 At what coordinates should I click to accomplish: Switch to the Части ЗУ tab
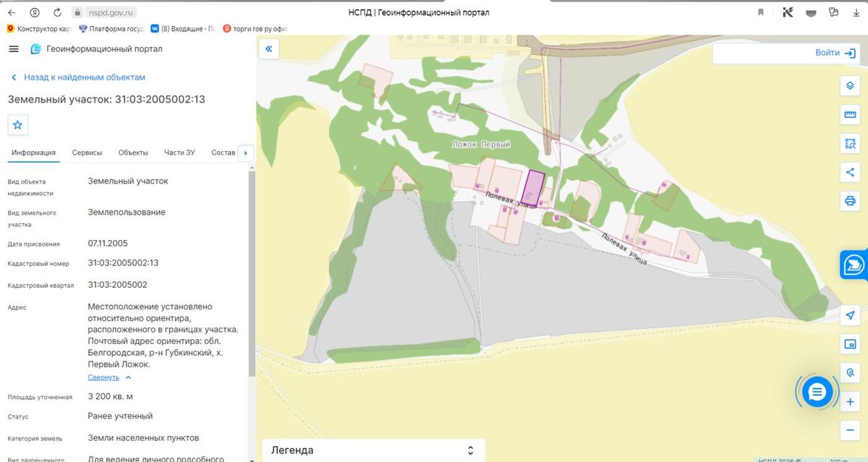(x=179, y=153)
